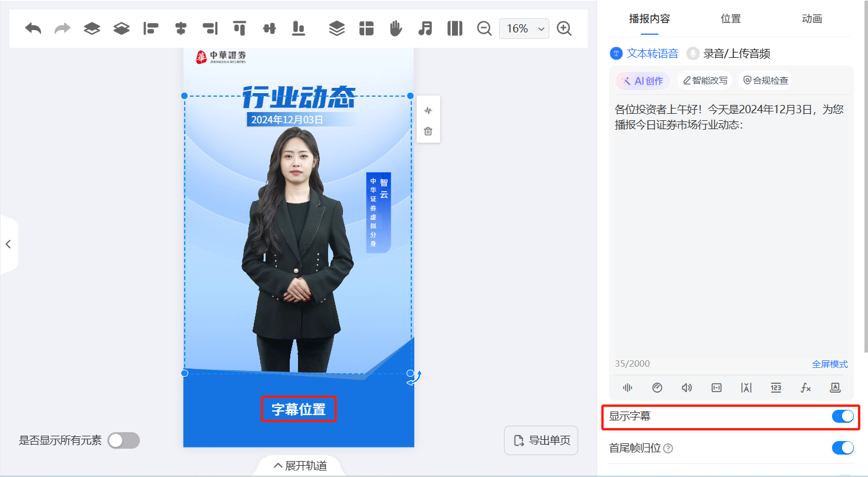Toggle the 首尾帧归位 switch

pos(843,448)
